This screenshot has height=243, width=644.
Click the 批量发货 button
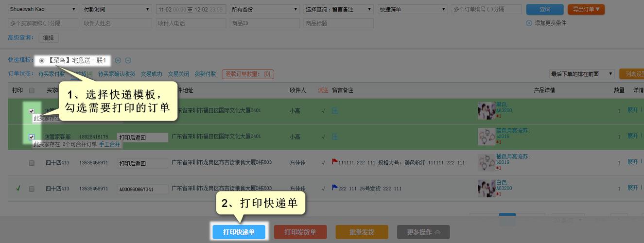pyautogui.click(x=362, y=232)
